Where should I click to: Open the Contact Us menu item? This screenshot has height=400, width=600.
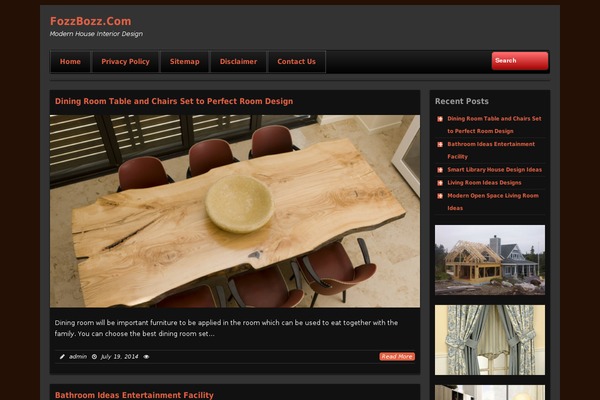coord(297,62)
